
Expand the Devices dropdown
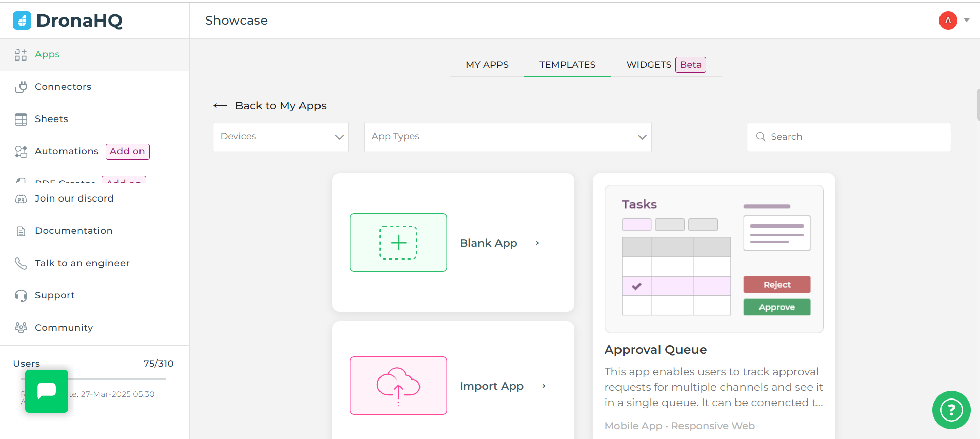click(281, 137)
